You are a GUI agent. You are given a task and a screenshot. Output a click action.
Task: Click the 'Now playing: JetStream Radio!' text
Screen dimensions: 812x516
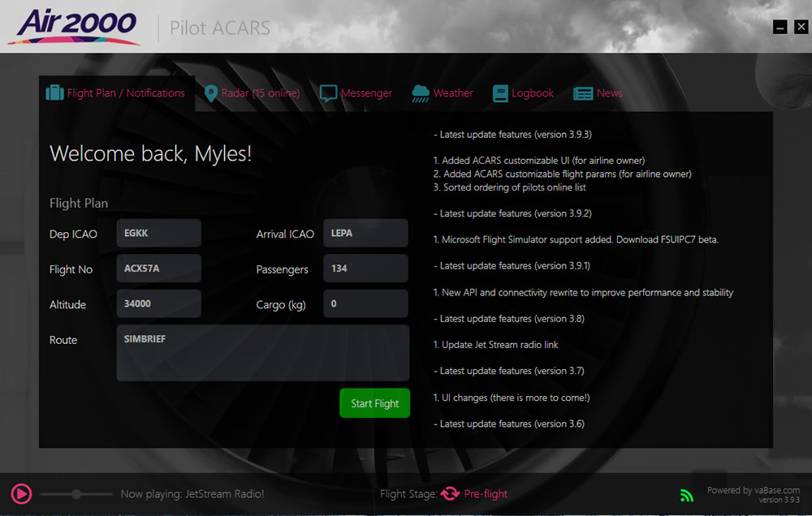192,494
